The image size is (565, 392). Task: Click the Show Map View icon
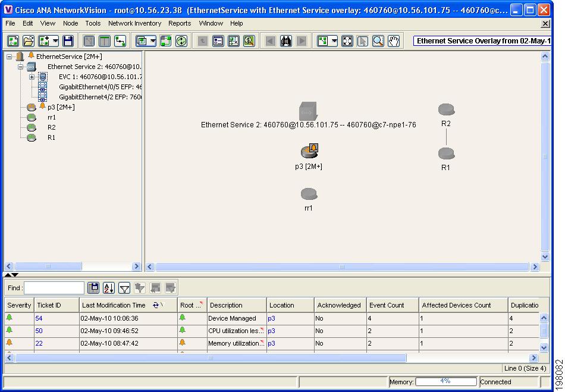click(89, 40)
